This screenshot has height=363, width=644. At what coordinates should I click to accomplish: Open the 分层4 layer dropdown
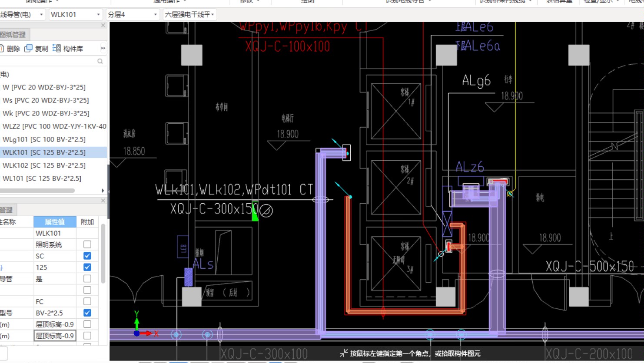coord(133,14)
